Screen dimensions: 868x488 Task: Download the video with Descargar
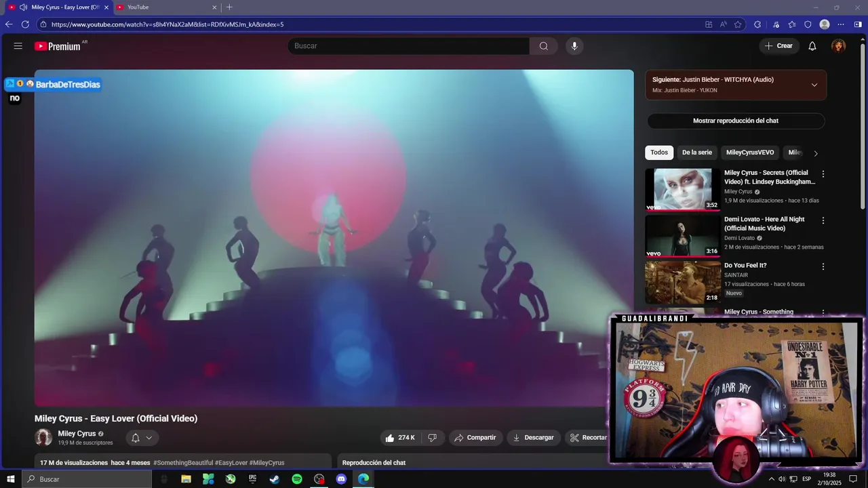pos(534,438)
